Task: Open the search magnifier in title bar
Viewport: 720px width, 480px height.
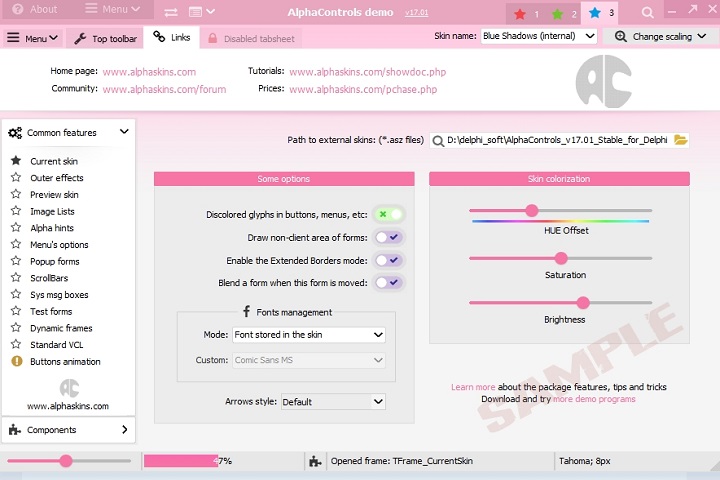Action: 647,12
